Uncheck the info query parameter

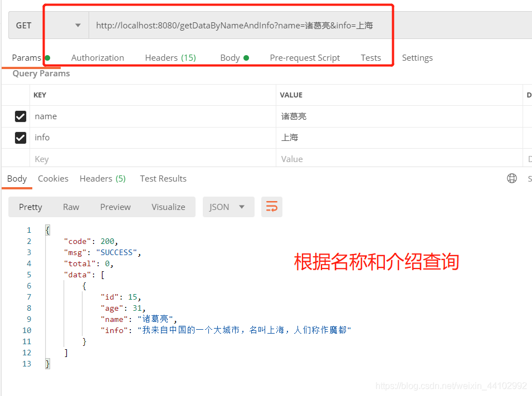pyautogui.click(x=21, y=138)
